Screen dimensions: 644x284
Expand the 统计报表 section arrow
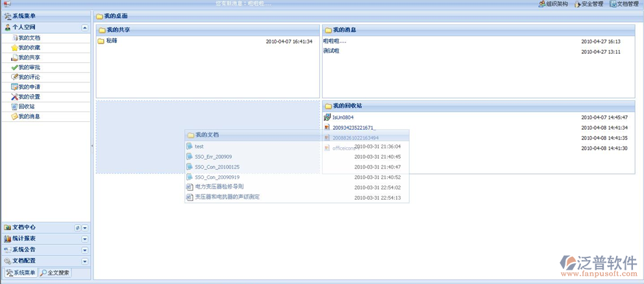pyautogui.click(x=84, y=239)
